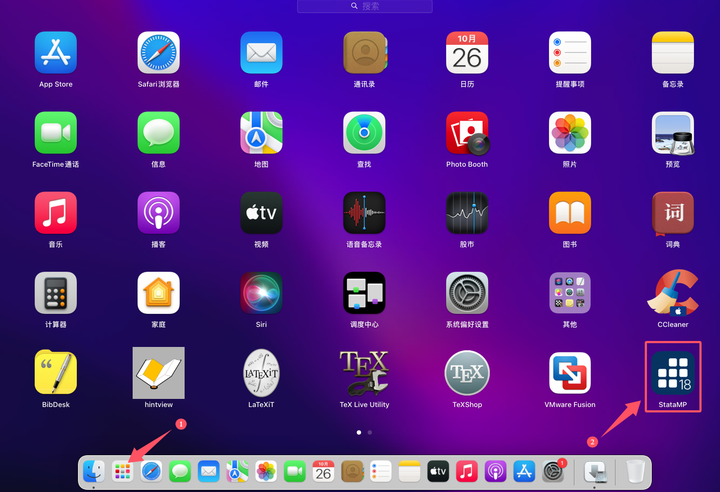The width and height of the screenshot is (720, 492).
Task: Open Reminders from the Dock
Action: (x=381, y=471)
